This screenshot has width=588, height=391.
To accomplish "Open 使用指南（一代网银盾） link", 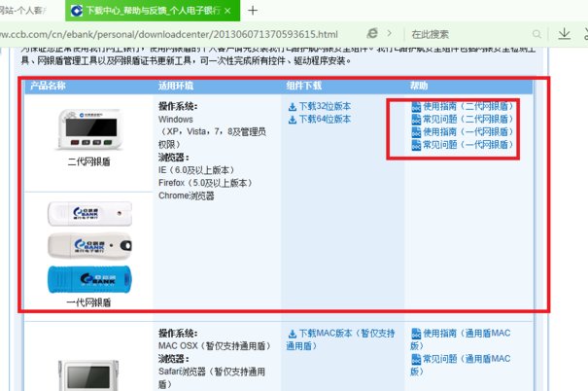I will (x=468, y=131).
